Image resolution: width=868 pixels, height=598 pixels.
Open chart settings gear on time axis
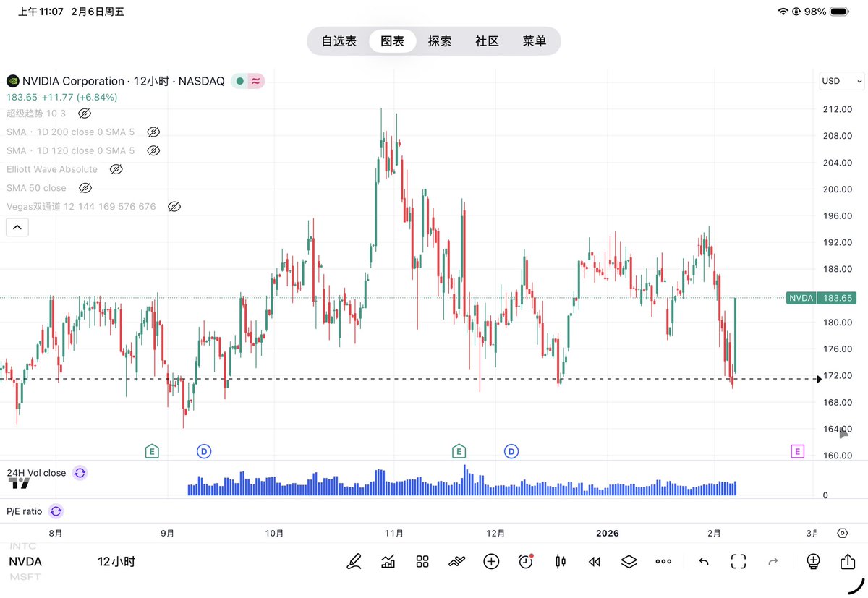click(842, 533)
